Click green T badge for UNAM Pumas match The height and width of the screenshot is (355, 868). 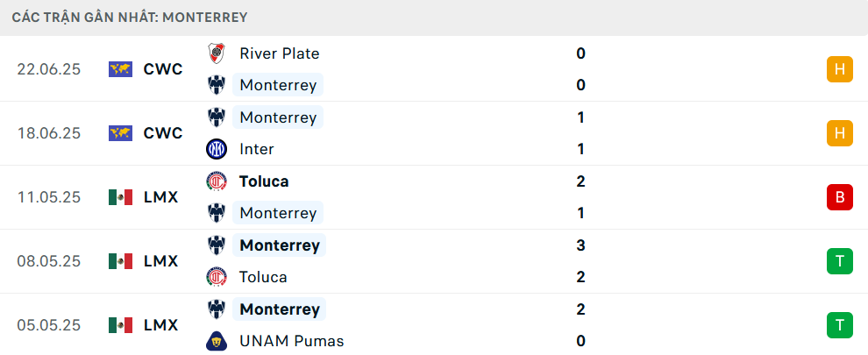pos(840,325)
